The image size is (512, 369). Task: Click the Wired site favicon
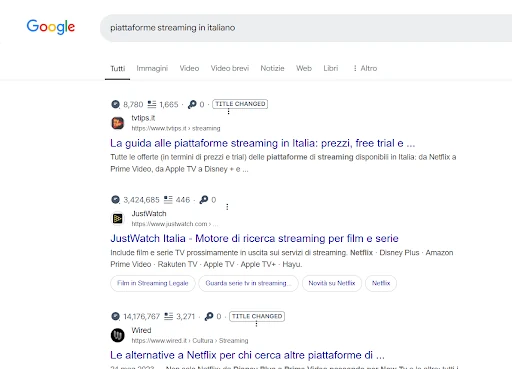point(117,335)
